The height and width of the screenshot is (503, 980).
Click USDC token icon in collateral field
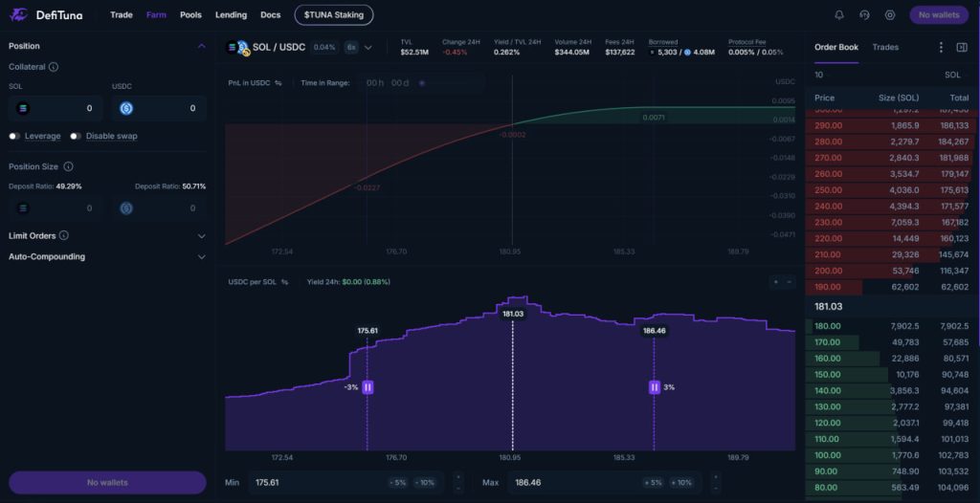point(126,109)
